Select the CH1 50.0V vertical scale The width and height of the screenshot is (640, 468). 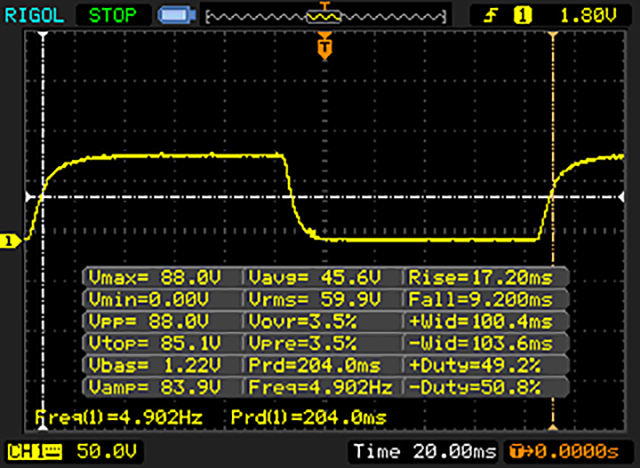point(92,451)
